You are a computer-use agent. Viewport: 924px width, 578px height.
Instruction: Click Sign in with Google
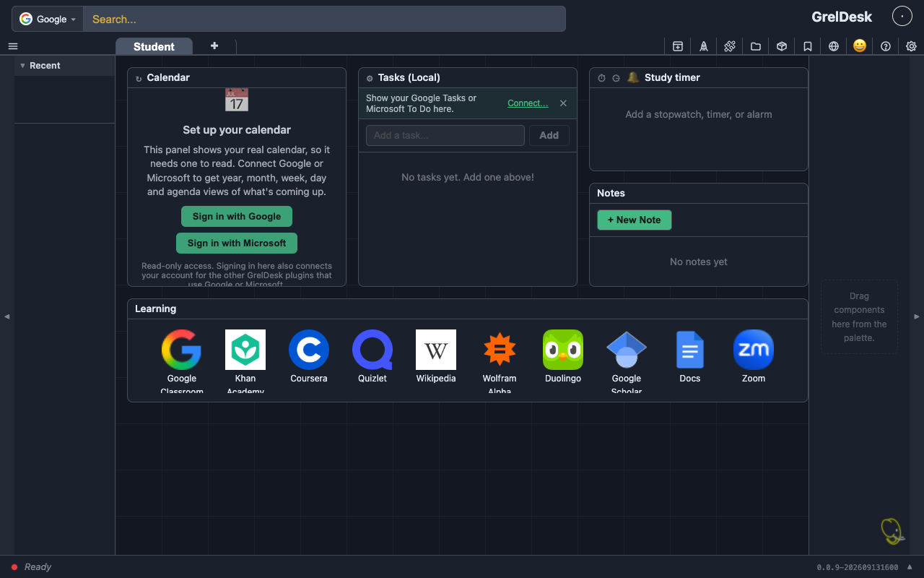[x=237, y=216]
